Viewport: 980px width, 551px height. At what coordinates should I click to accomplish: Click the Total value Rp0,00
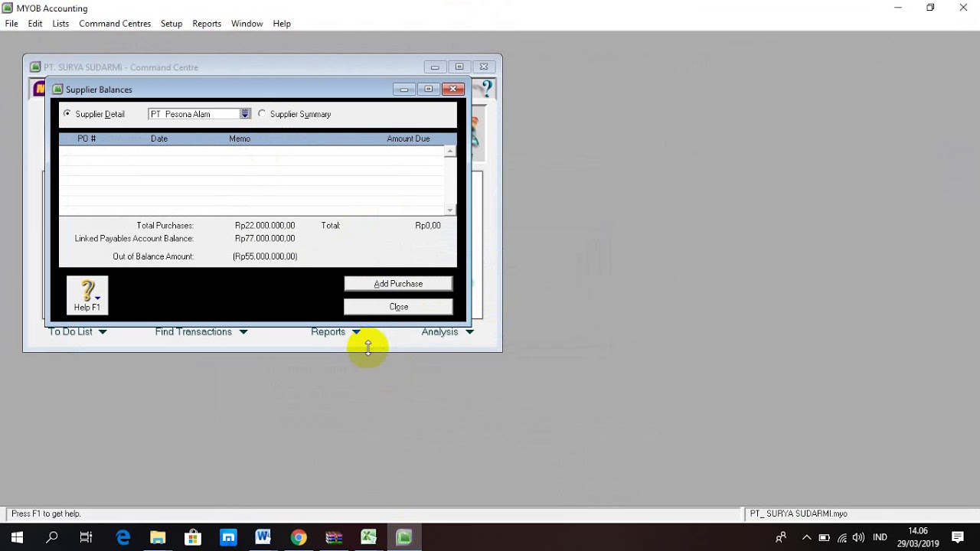(x=428, y=226)
